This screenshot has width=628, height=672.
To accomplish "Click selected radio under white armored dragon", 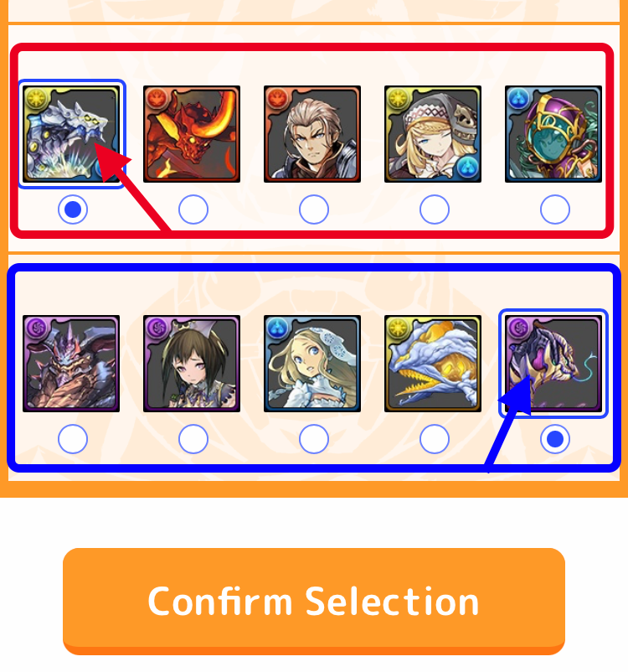I will pos(73,209).
